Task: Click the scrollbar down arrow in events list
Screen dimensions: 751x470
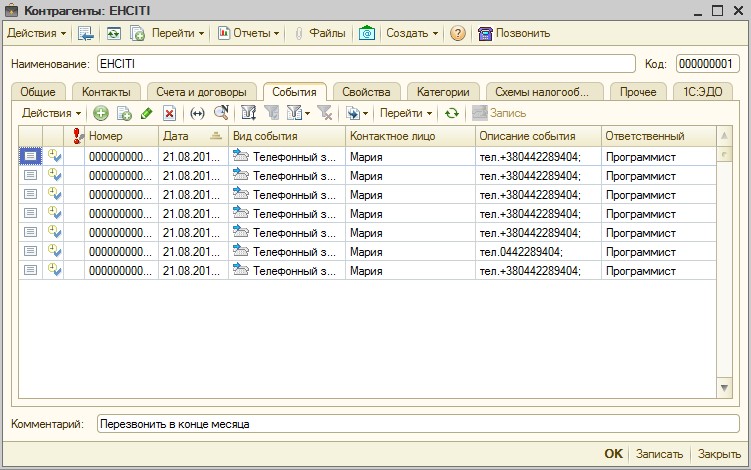Action: coord(724,388)
